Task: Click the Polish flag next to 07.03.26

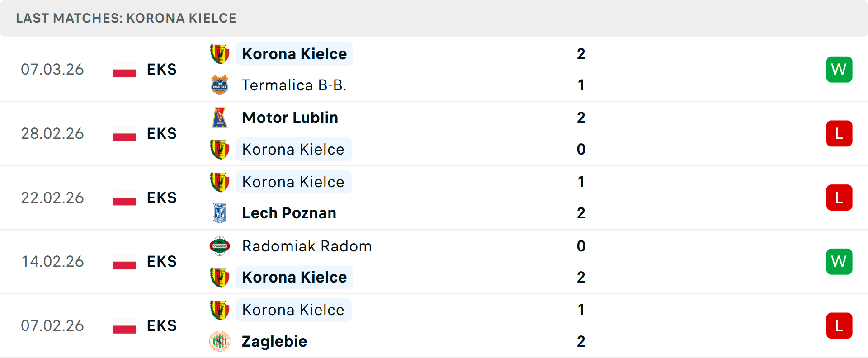Action: coord(124,69)
